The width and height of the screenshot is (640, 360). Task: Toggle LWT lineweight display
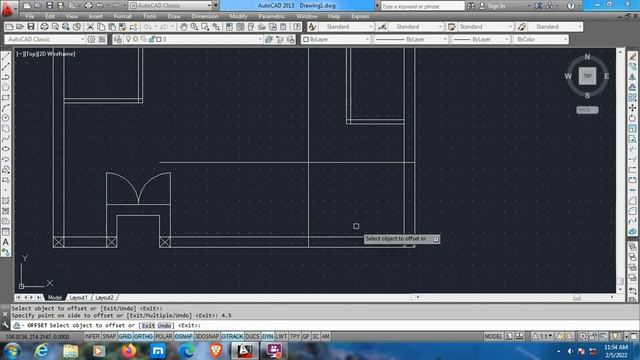pos(282,336)
